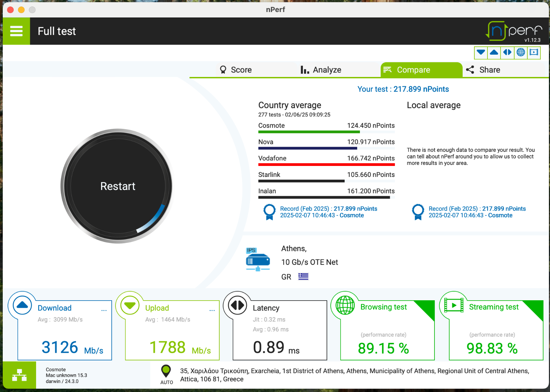
Task: Click the Nova blue score bar
Action: (308, 148)
